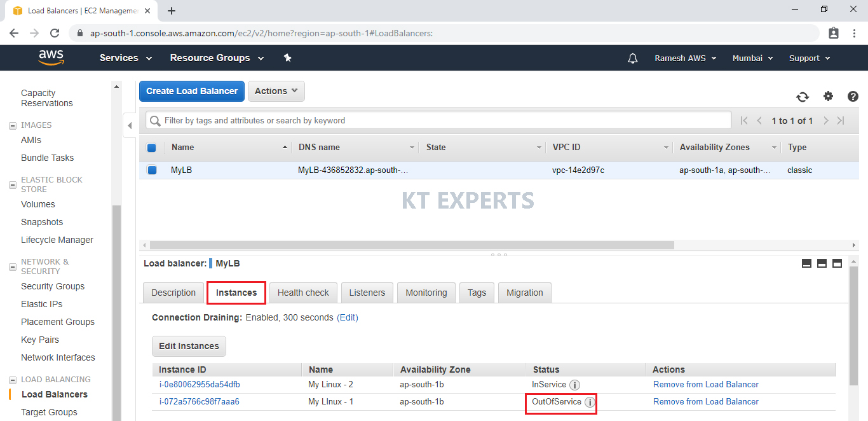Collapse the ELASTIC BLOCK STORE section
868x421 pixels.
pyautogui.click(x=13, y=185)
